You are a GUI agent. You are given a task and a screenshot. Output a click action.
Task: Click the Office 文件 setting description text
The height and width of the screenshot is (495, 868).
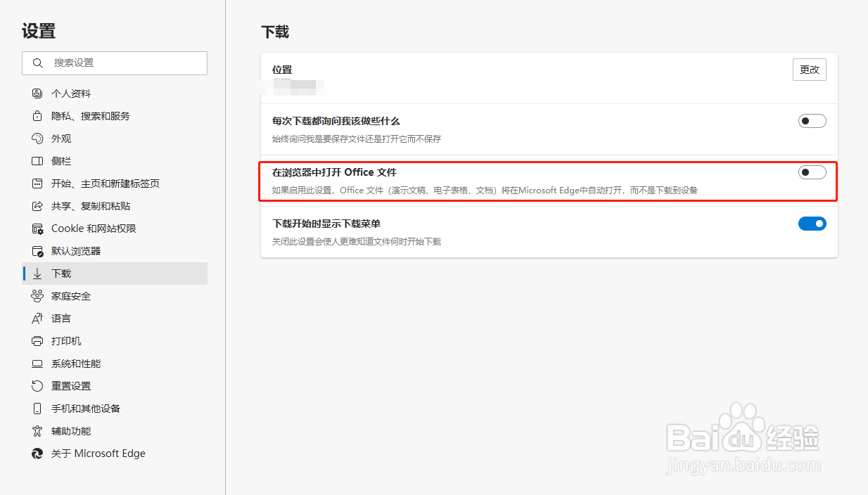[485, 191]
